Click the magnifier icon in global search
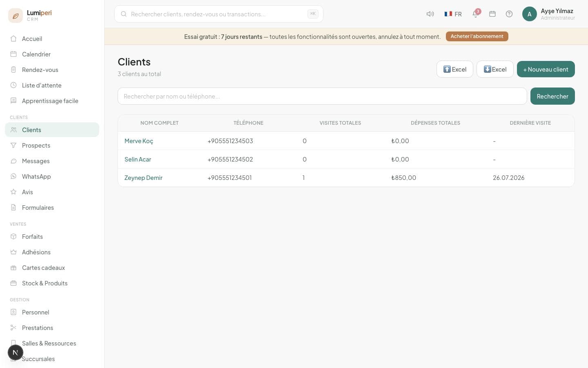588x368 pixels. coord(124,14)
